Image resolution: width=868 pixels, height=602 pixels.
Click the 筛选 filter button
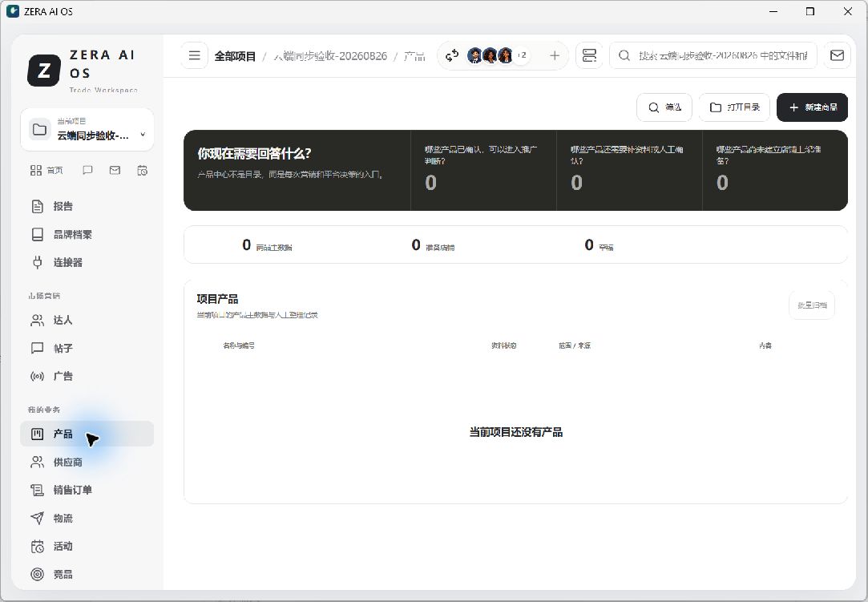[x=664, y=107]
